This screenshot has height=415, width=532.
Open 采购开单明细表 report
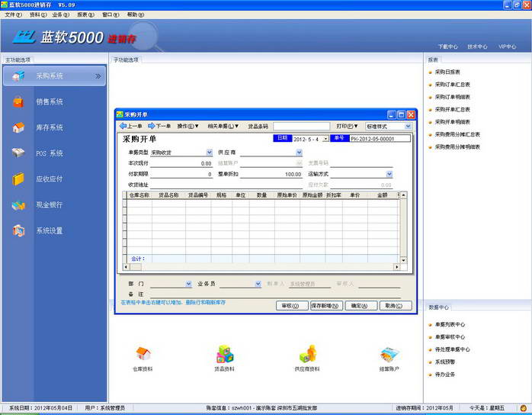(x=452, y=122)
